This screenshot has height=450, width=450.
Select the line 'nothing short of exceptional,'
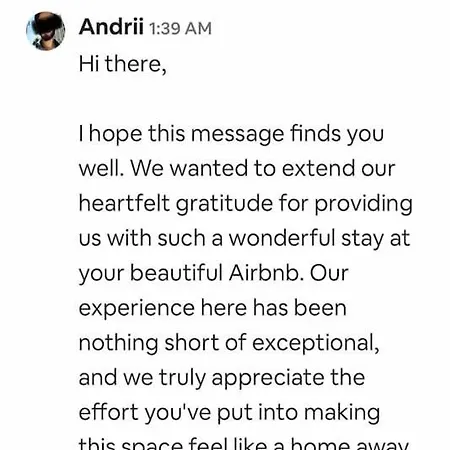coord(229,343)
